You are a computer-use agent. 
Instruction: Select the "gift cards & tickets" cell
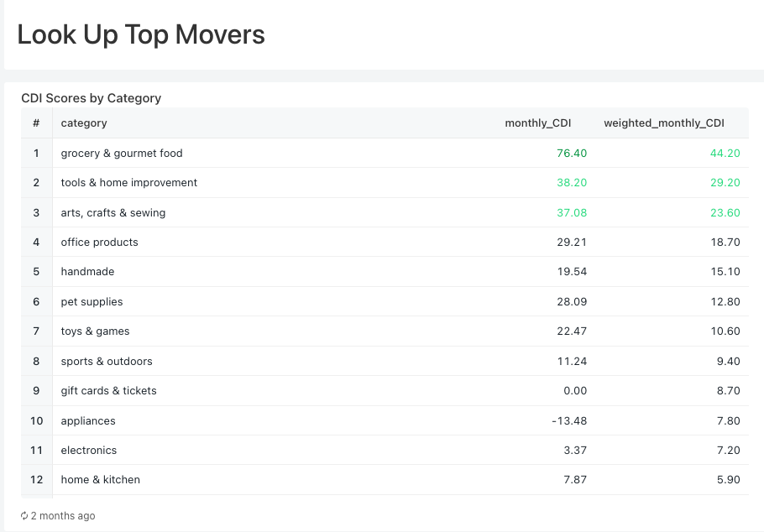pos(108,391)
